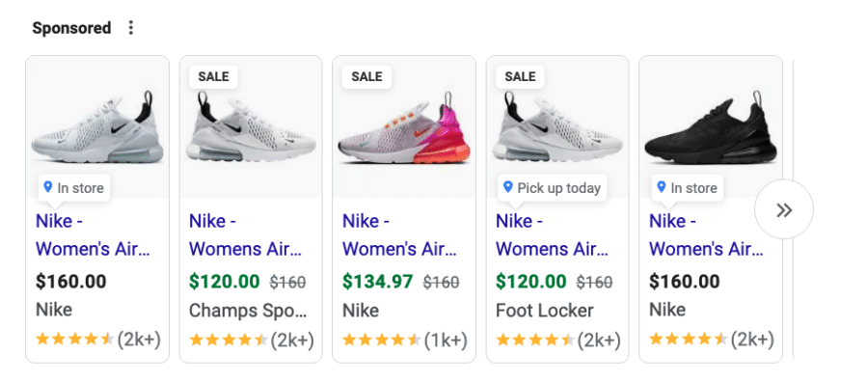Click the $134.97 sale price
The image size is (868, 383).
tap(377, 281)
